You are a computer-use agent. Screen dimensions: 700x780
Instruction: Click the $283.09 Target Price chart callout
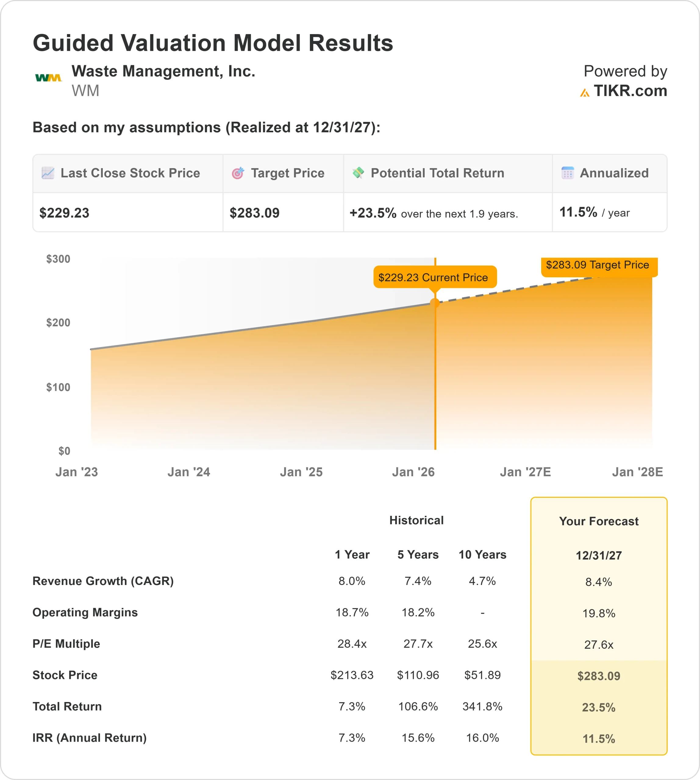pos(598,265)
